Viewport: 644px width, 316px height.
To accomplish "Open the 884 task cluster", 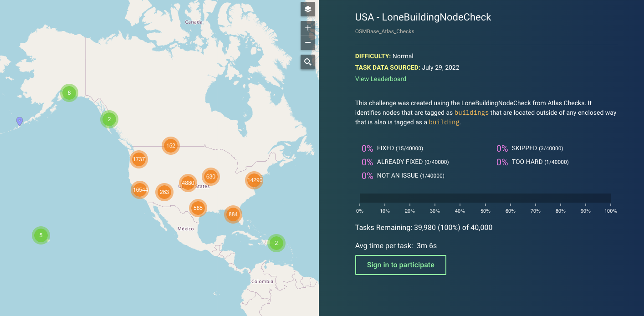I will (233, 214).
